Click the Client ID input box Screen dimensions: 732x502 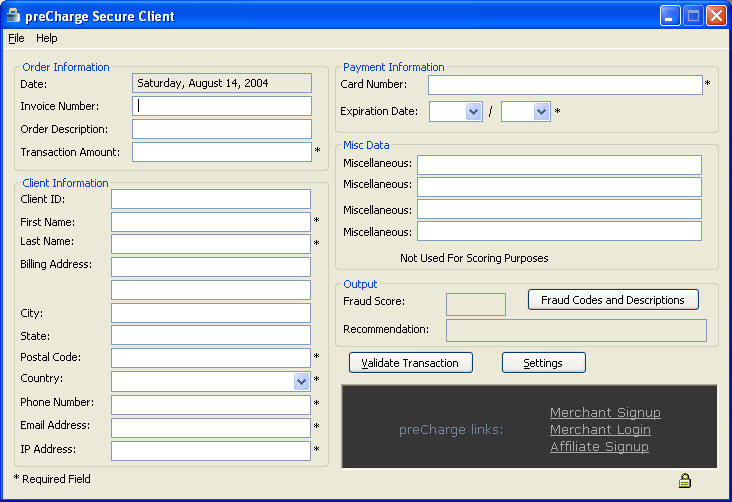pyautogui.click(x=211, y=199)
